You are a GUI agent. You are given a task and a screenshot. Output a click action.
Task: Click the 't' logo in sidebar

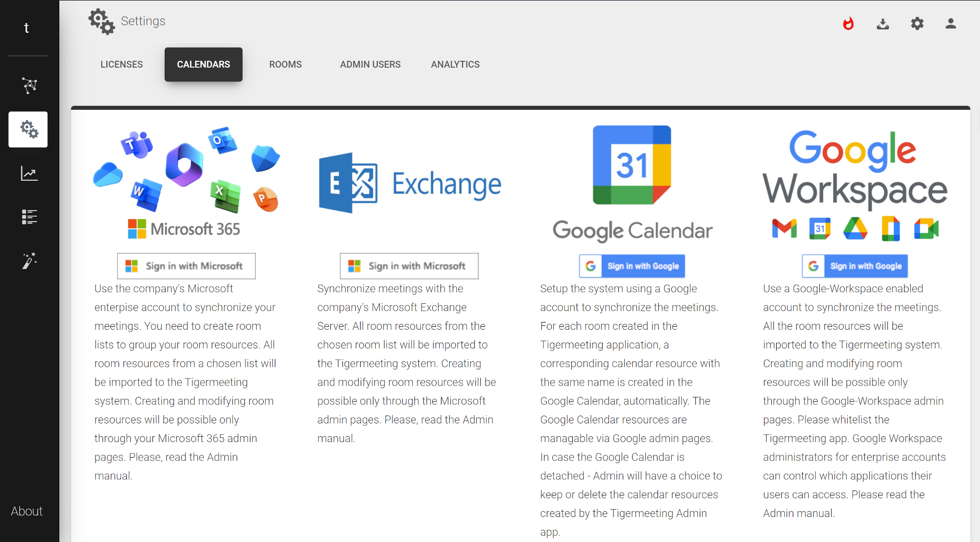26,28
